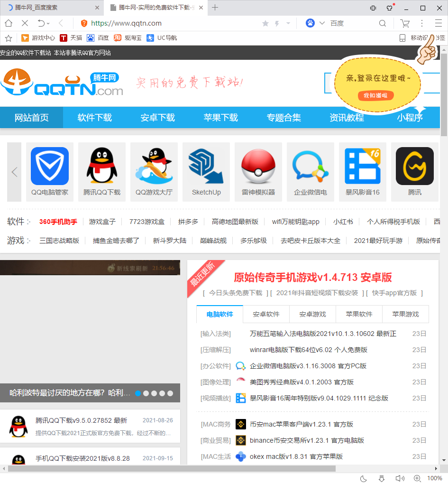The image size is (448, 484).
Task: Select 安卓软件 tab
Action: coord(266,314)
